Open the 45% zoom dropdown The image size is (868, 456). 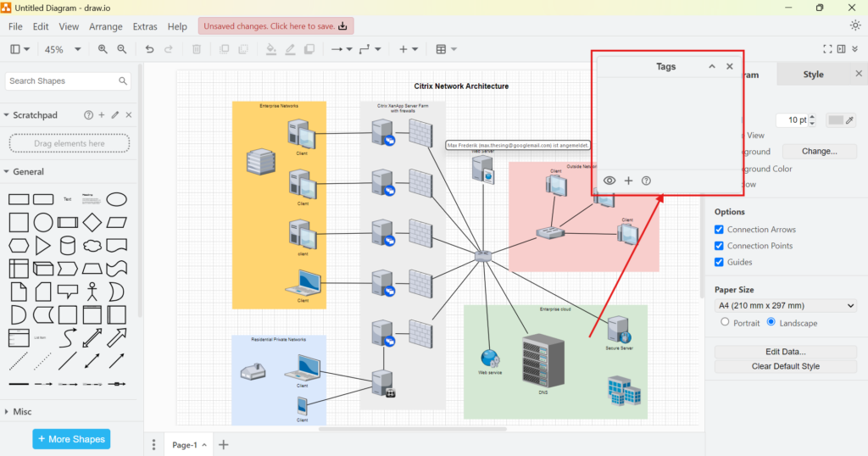(x=63, y=49)
